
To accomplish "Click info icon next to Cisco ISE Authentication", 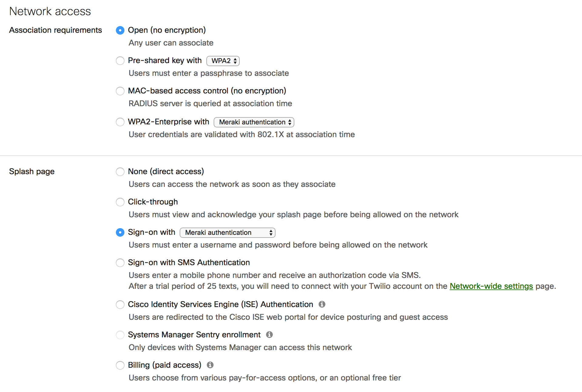I will click(x=322, y=304).
